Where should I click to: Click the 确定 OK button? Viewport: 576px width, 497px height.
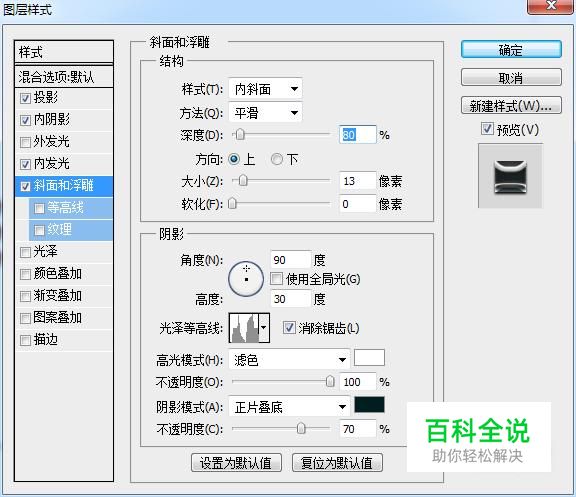coord(511,50)
